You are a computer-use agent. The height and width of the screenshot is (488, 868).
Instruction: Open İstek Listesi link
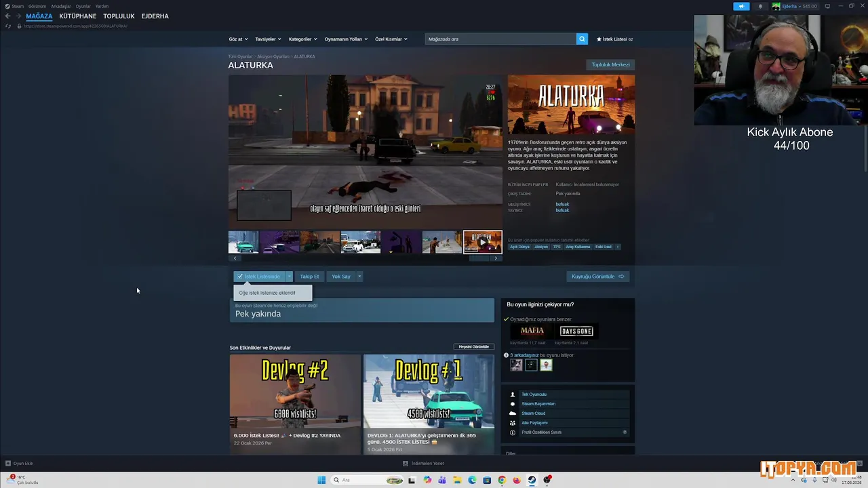pos(614,39)
